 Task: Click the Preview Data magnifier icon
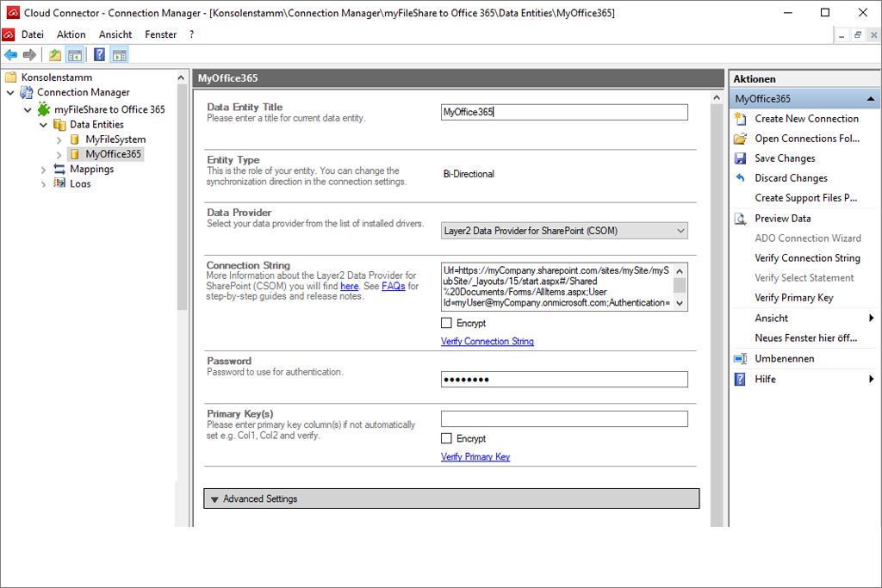click(740, 219)
